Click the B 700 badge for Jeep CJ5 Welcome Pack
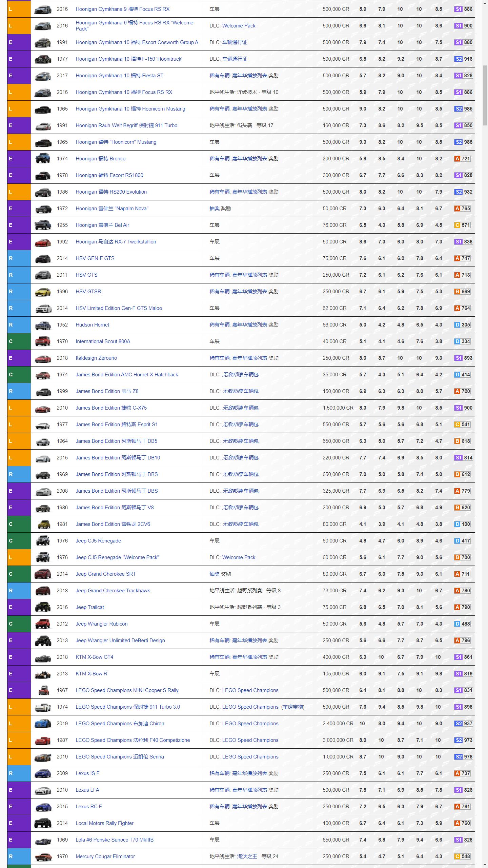 462,557
